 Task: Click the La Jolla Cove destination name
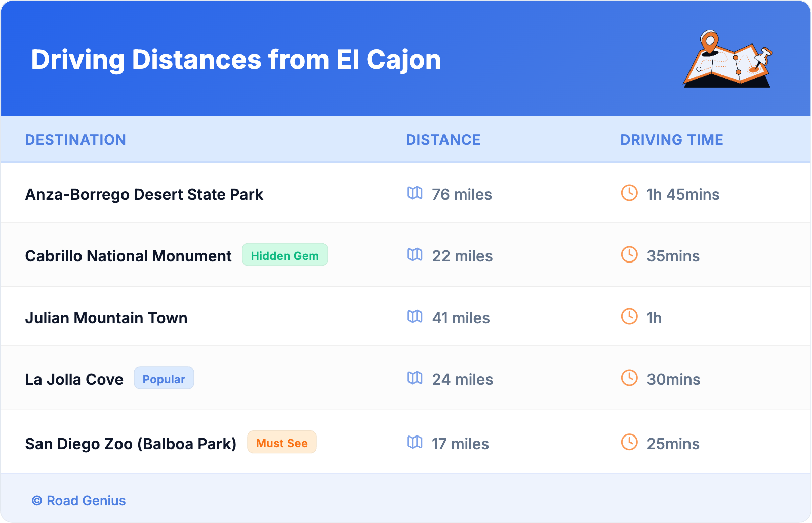(74, 380)
